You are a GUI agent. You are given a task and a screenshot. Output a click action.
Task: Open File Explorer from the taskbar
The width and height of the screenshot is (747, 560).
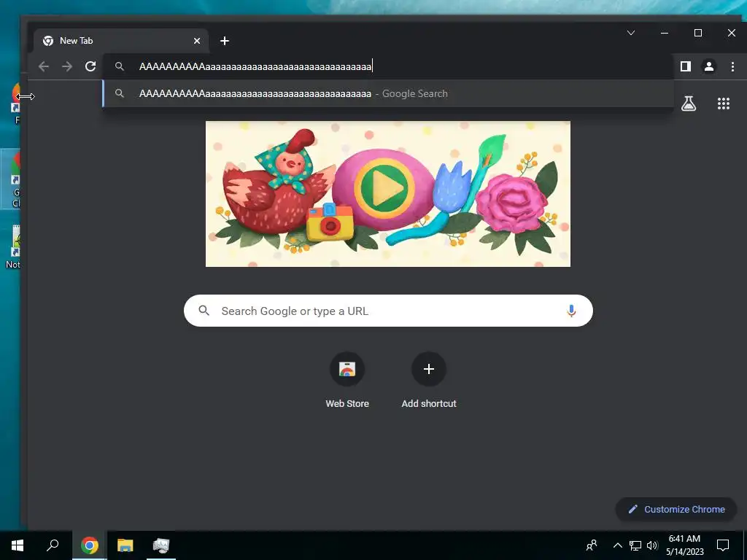[125, 545]
